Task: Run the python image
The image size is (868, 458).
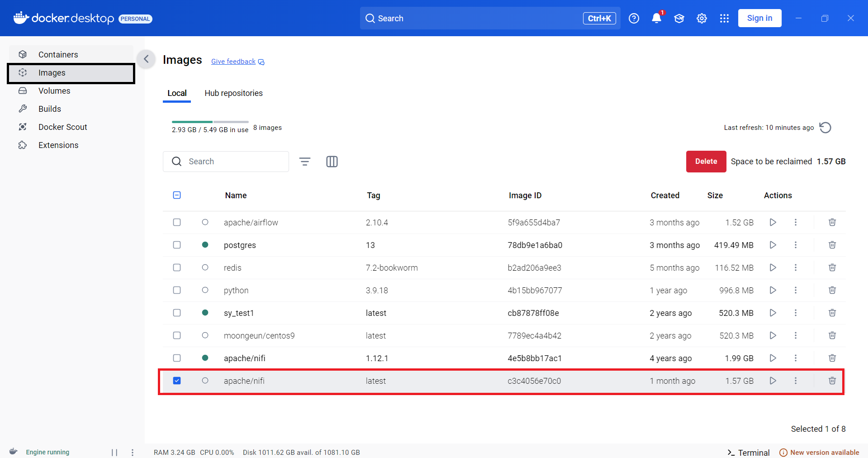Action: pos(773,290)
